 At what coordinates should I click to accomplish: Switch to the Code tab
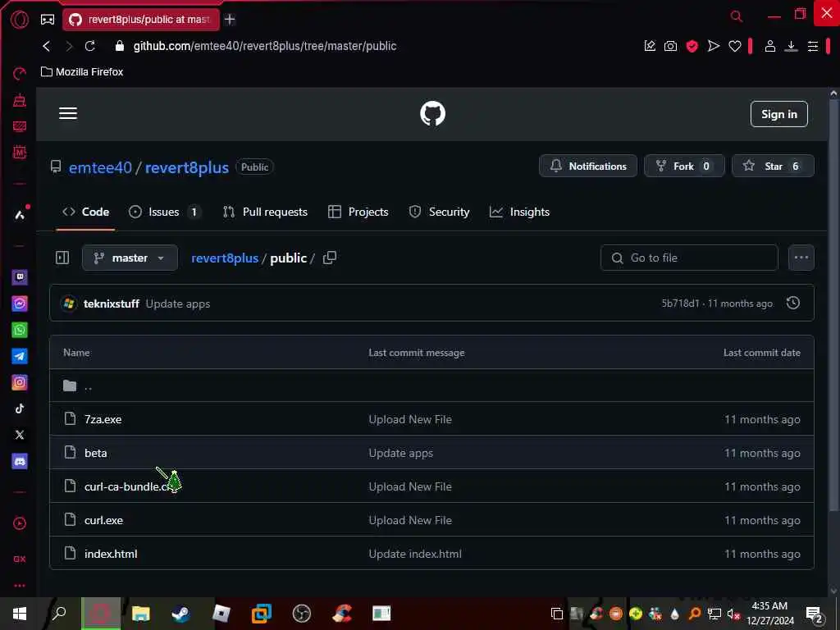pos(85,212)
